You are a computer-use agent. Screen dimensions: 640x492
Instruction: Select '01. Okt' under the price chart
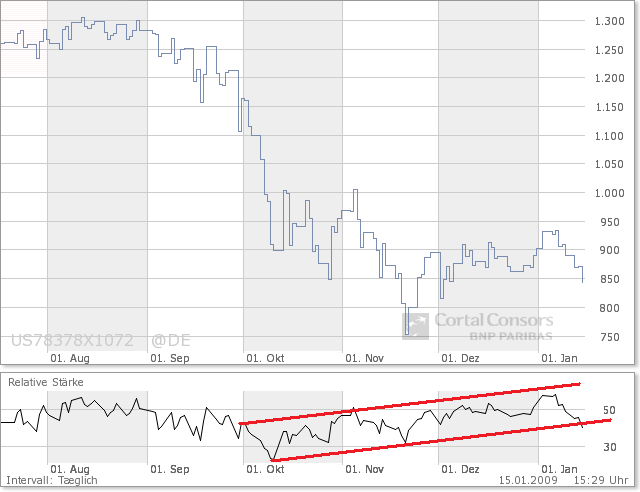point(265,358)
